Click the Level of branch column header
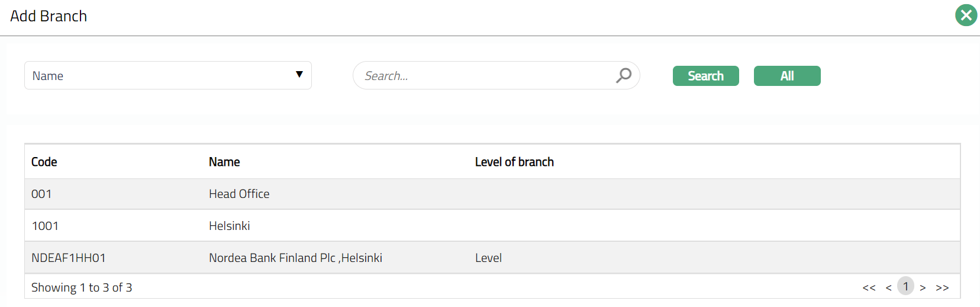The image size is (980, 307). (514, 162)
